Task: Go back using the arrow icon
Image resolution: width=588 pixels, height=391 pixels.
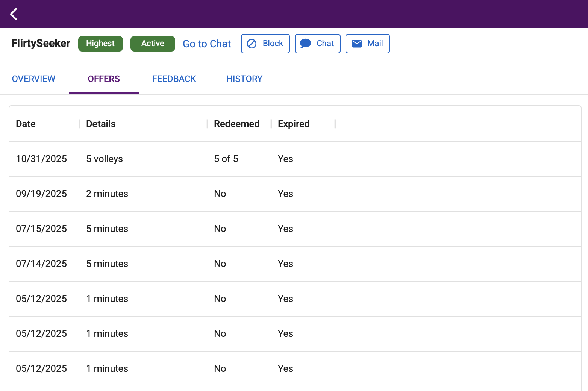Action: (x=14, y=14)
